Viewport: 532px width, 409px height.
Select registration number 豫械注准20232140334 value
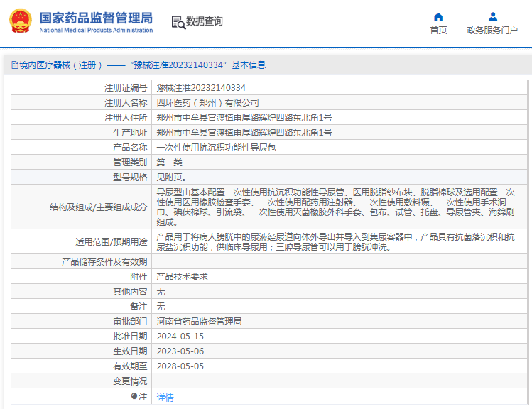tap(201, 88)
